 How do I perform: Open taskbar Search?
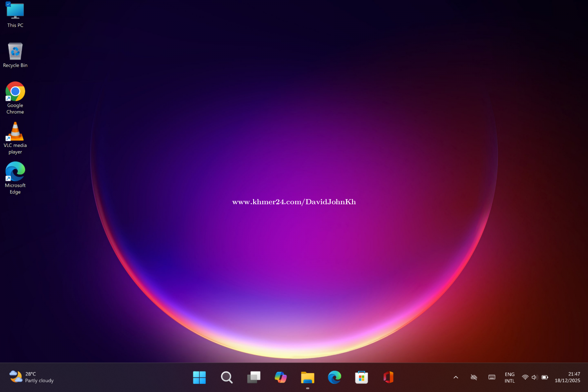[227, 377]
